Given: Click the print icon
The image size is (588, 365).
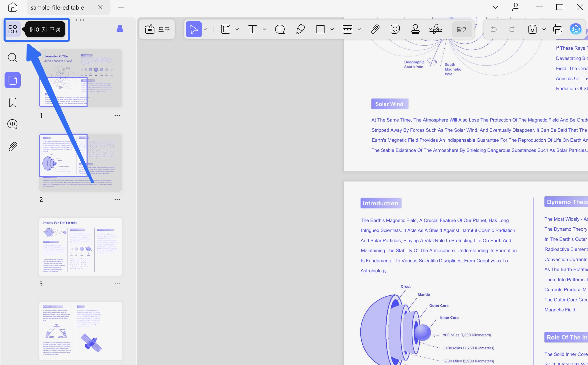Looking at the screenshot, I should coord(557,29).
